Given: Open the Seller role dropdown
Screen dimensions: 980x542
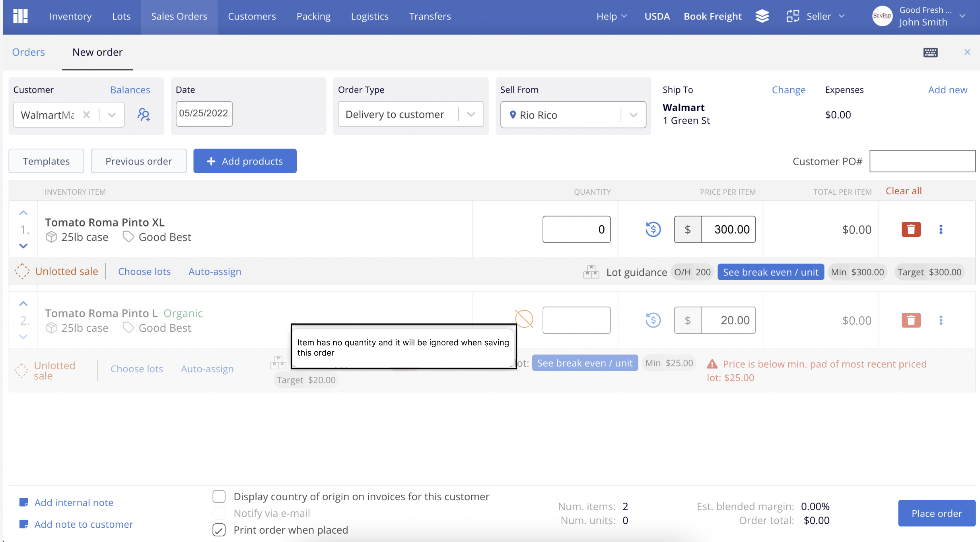Looking at the screenshot, I should pos(842,16).
